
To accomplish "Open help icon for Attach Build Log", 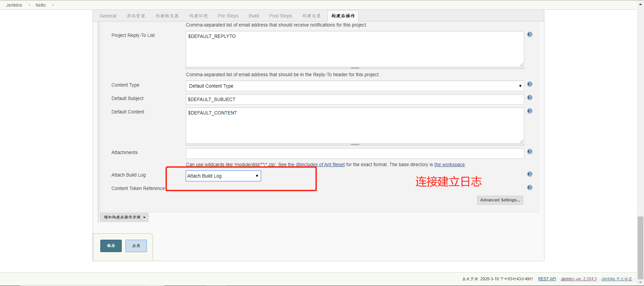I will pyautogui.click(x=530, y=174).
